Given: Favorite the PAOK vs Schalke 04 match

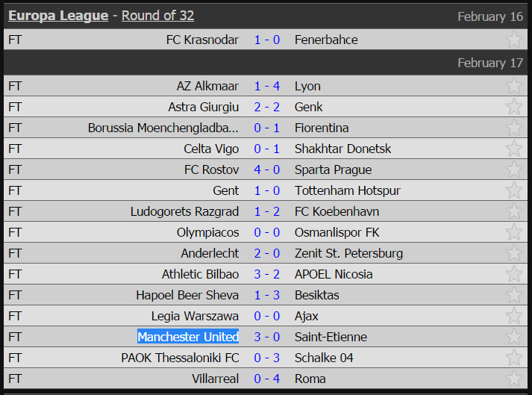Looking at the screenshot, I should coord(514,358).
